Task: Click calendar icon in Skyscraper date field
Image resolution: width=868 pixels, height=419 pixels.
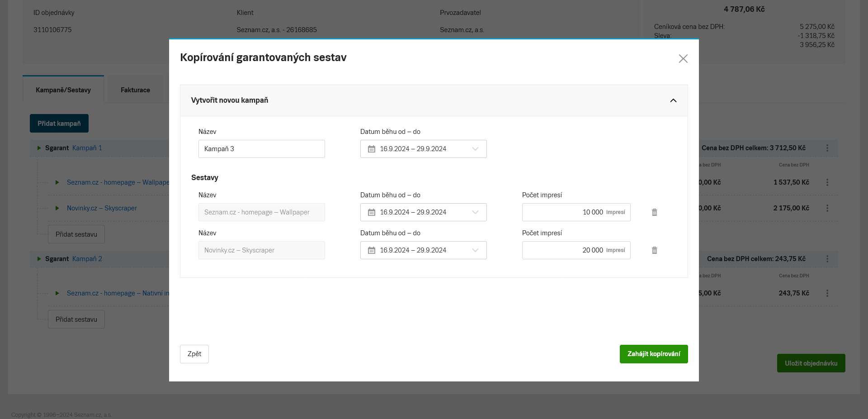Action: [372, 250]
